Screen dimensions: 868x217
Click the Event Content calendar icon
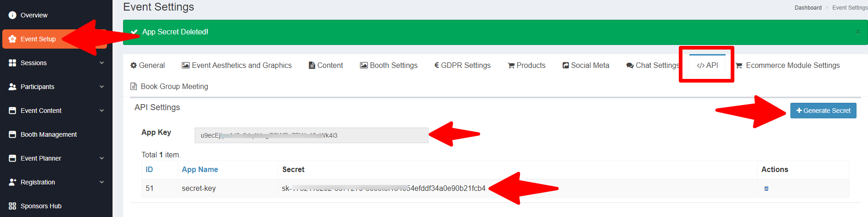point(12,111)
